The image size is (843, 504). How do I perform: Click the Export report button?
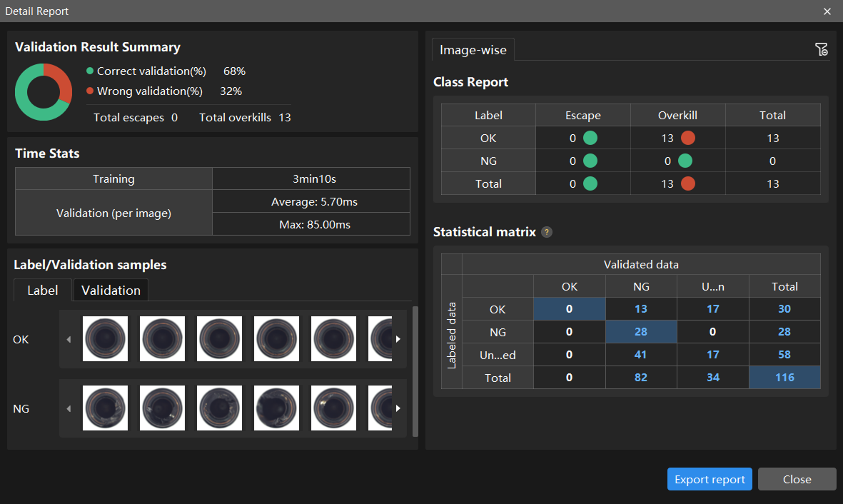point(710,480)
